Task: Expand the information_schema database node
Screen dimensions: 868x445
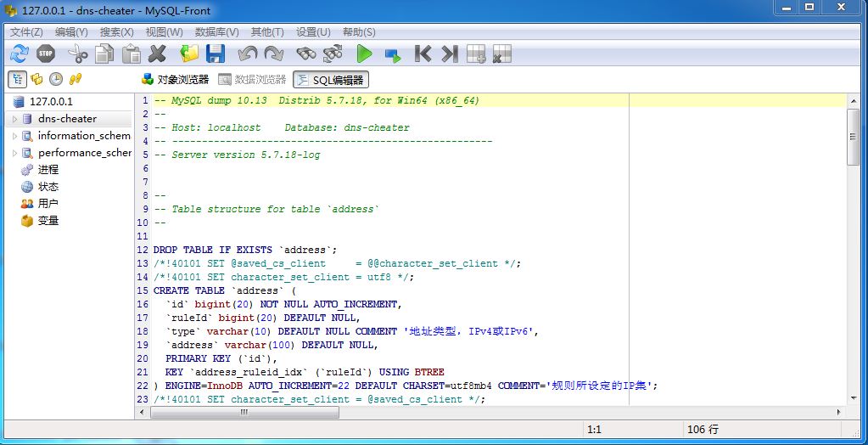Action: [14, 136]
